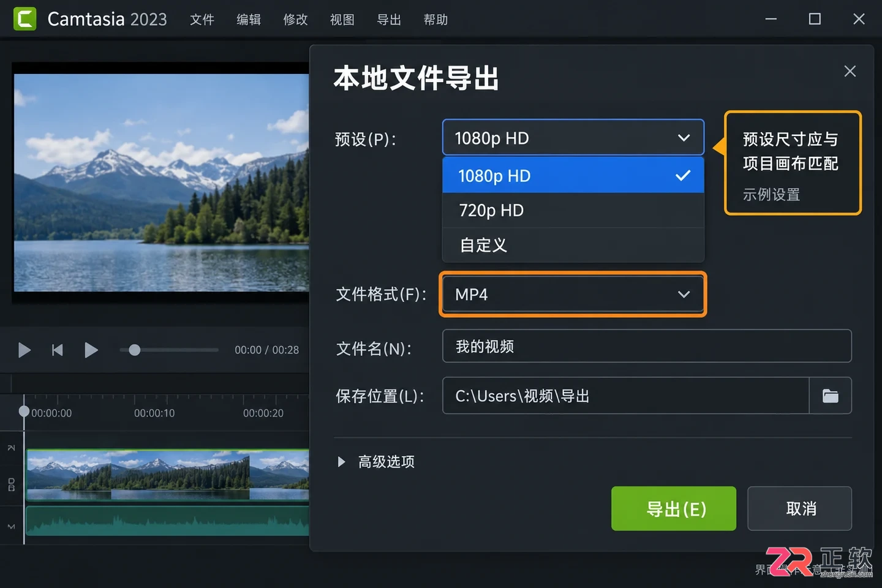Open the 编辑 menu

[249, 20]
